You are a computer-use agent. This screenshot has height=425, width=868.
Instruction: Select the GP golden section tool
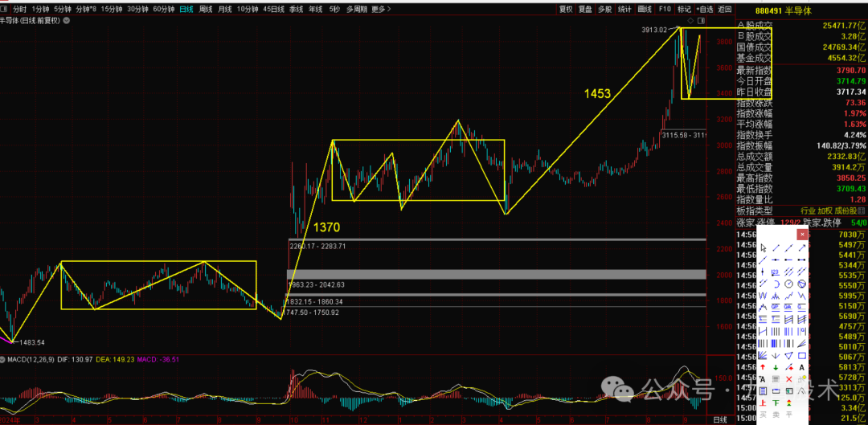point(776,307)
